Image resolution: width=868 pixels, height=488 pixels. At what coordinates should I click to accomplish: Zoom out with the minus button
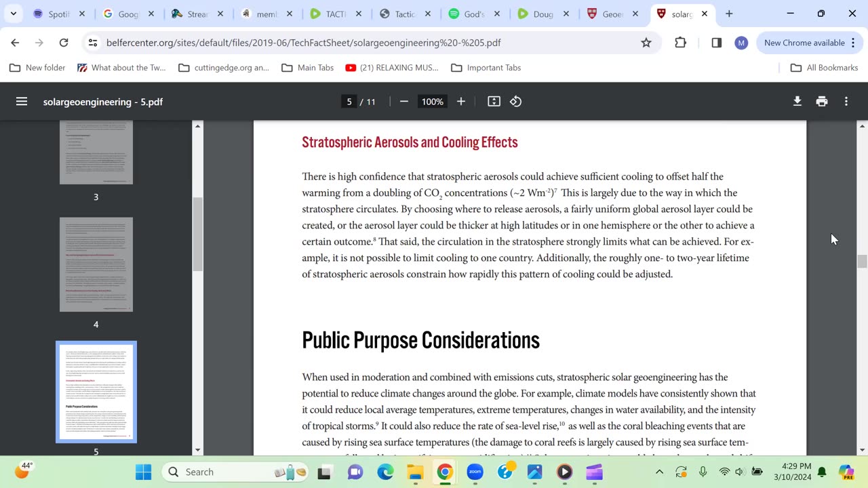click(x=404, y=102)
